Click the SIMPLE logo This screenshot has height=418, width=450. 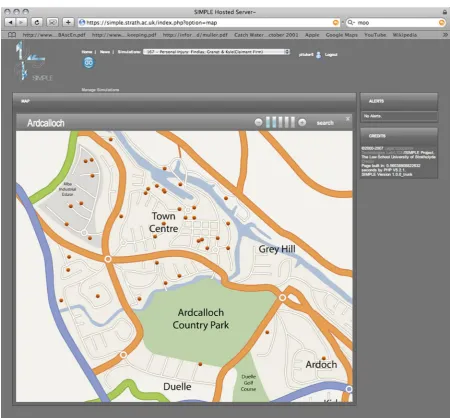coord(33,62)
